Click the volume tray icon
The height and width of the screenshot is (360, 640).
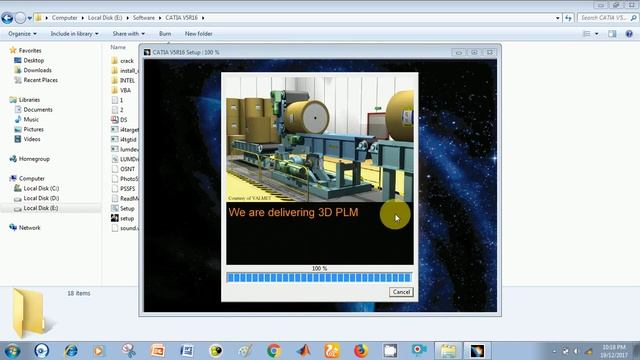click(576, 351)
